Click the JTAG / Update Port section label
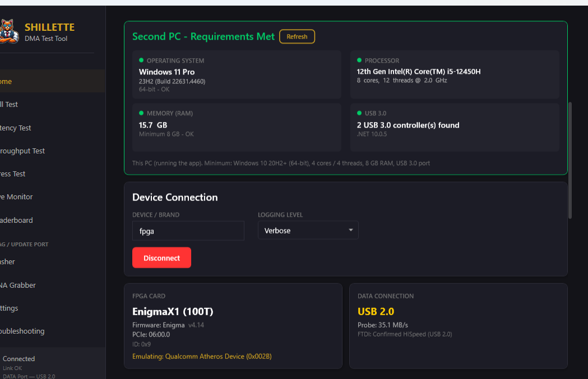The width and height of the screenshot is (588, 379). (x=24, y=244)
